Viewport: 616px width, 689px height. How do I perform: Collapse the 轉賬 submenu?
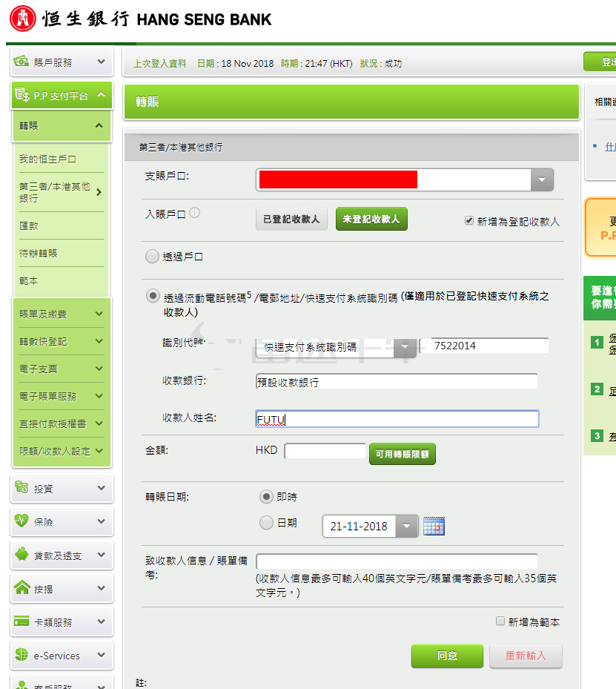tap(62, 125)
